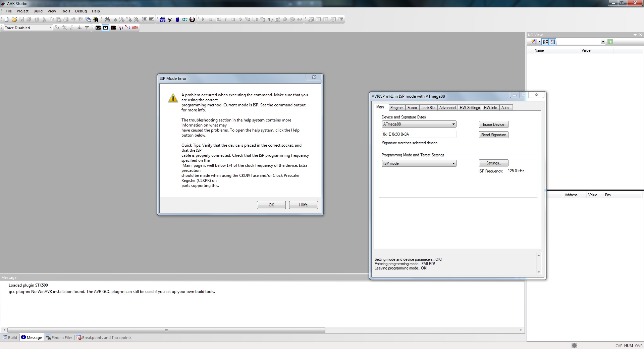Open the Debug menu
Viewport: 644px width, 349px height.
81,11
